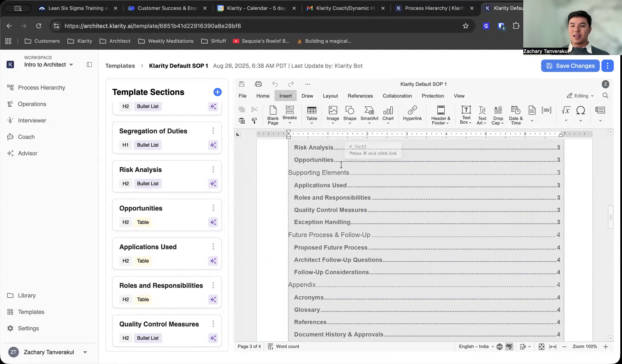Open the Image insert tool
The image size is (622, 364).
(333, 115)
